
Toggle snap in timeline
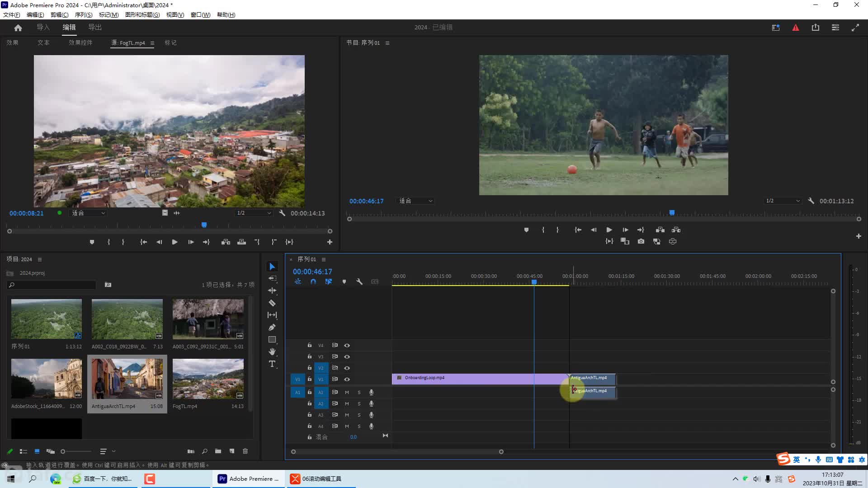click(313, 282)
